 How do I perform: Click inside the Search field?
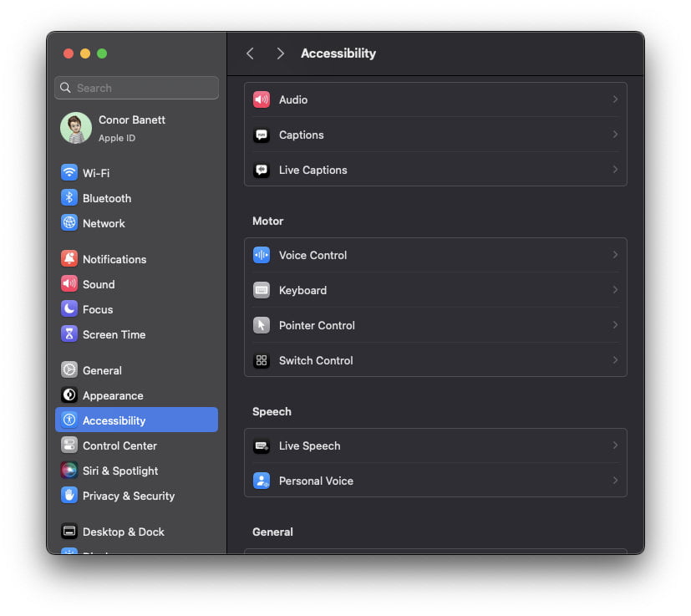point(136,88)
